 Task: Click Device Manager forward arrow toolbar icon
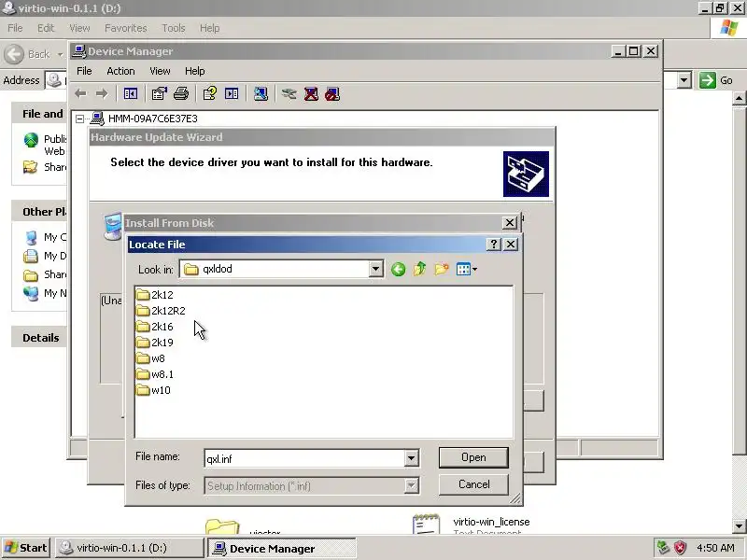click(102, 94)
